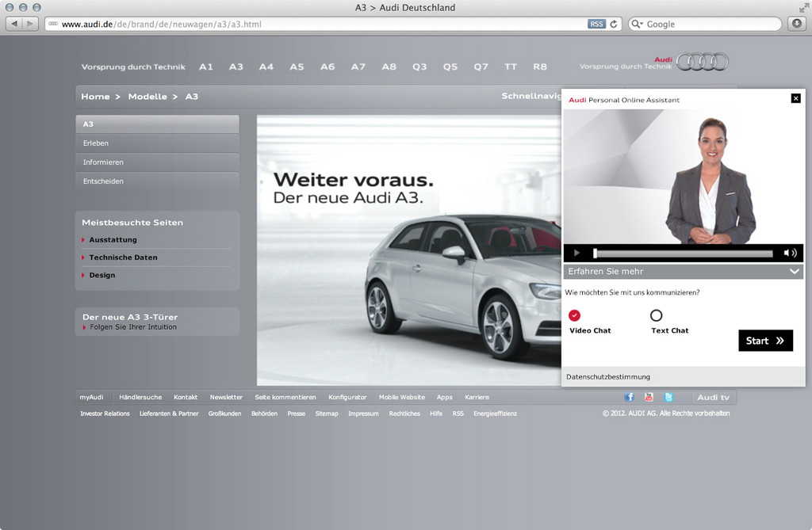The image size is (812, 530).
Task: Open the Twitter icon in footer
Action: (668, 397)
